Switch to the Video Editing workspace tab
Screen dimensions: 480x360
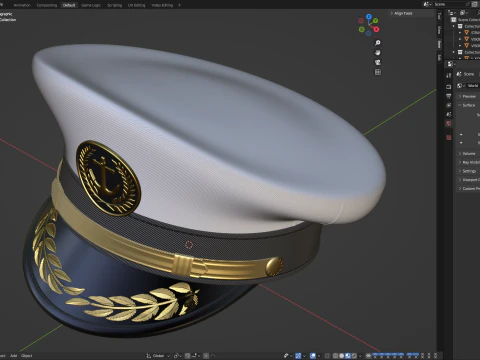pos(162,5)
